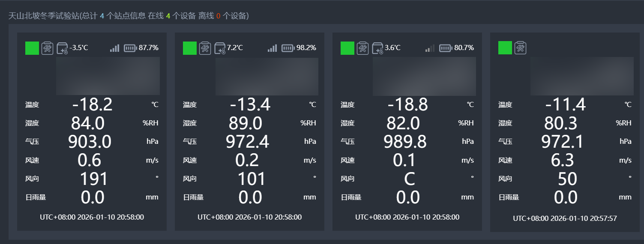Click the battery icon showing 87.7%

coord(130,48)
